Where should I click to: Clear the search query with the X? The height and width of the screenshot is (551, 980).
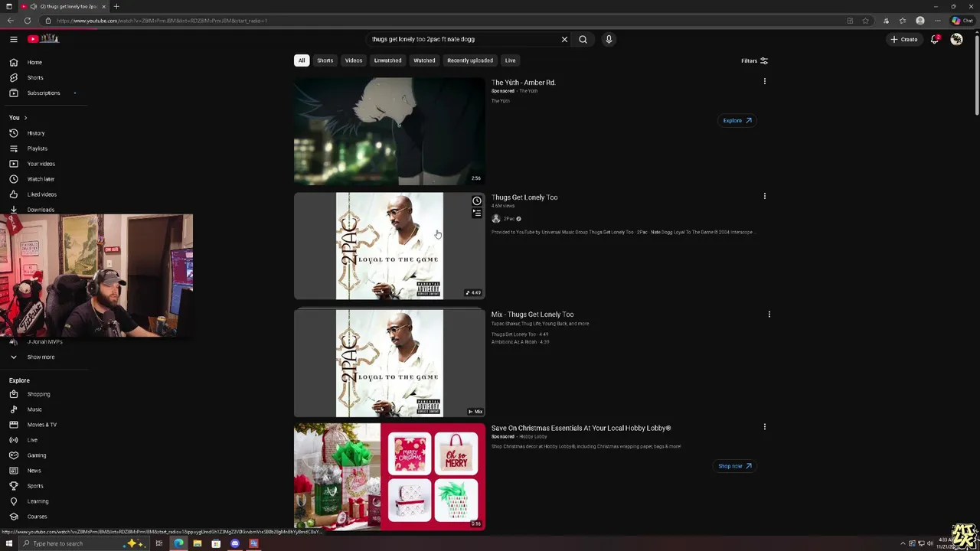(564, 39)
